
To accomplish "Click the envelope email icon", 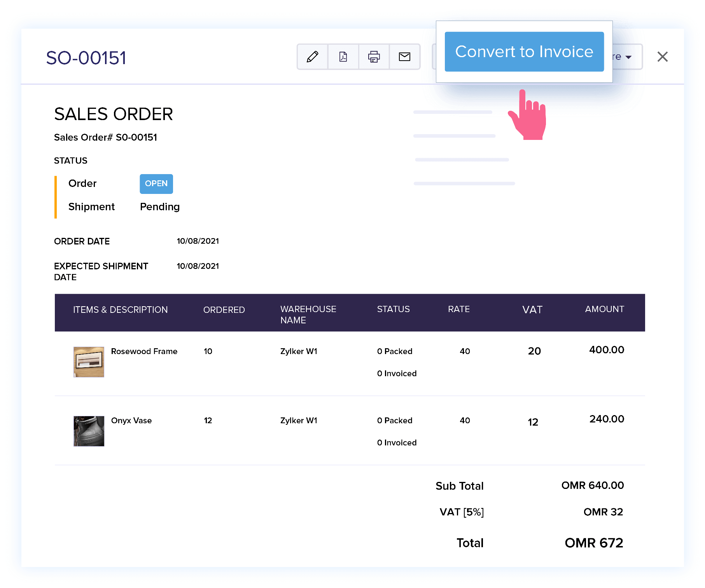I will click(404, 57).
